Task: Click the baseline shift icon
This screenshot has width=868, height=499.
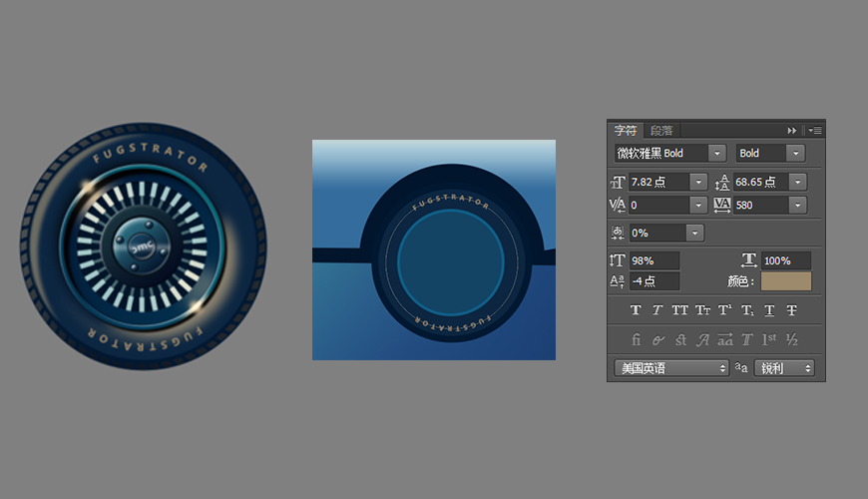Action: [618, 281]
